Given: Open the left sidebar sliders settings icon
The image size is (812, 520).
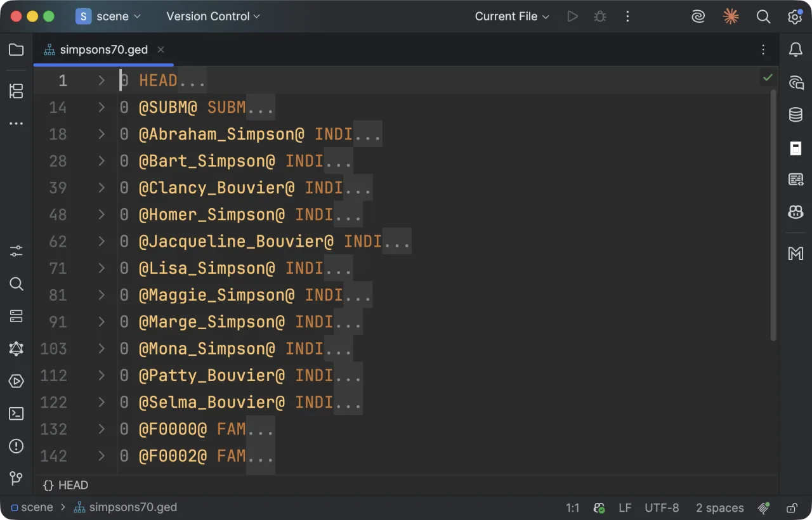Looking at the screenshot, I should [16, 251].
